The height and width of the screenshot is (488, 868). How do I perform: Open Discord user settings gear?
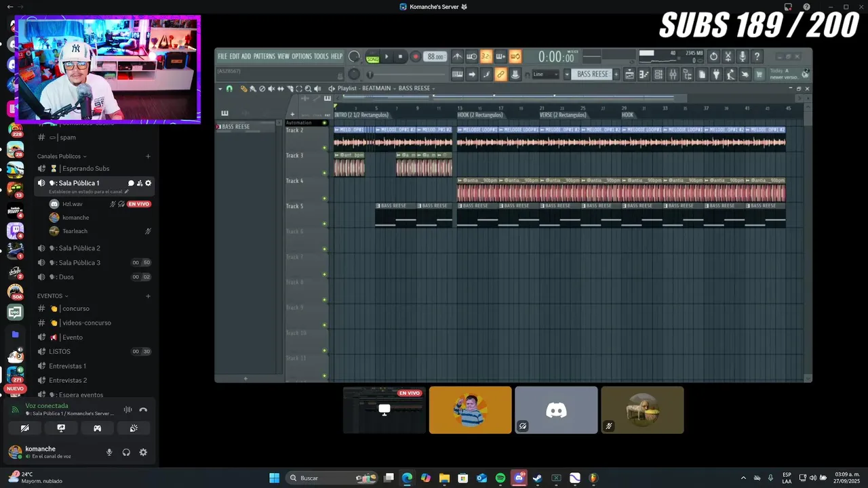(143, 452)
